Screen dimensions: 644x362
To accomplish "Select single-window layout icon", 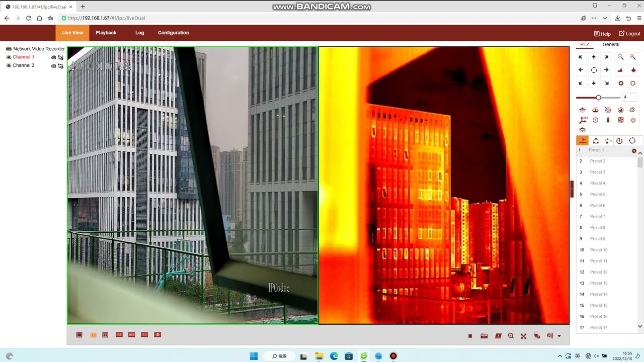I will (79, 335).
